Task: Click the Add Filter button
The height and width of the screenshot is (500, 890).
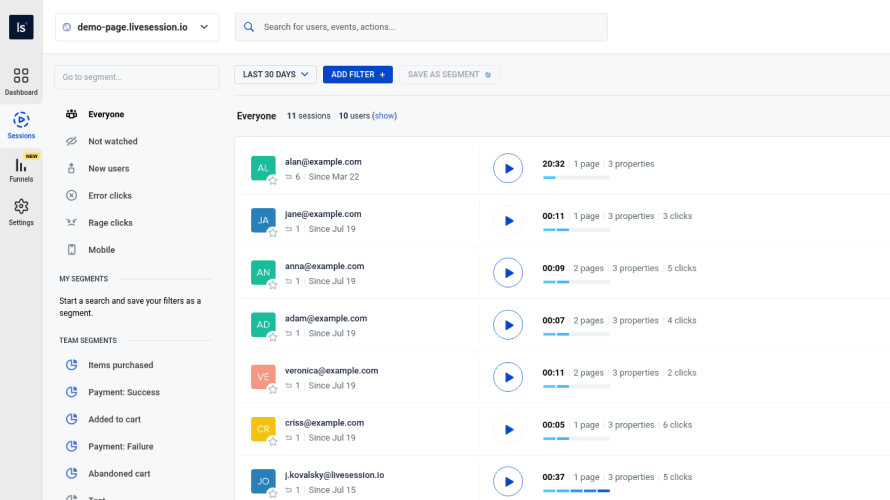Action: [357, 74]
